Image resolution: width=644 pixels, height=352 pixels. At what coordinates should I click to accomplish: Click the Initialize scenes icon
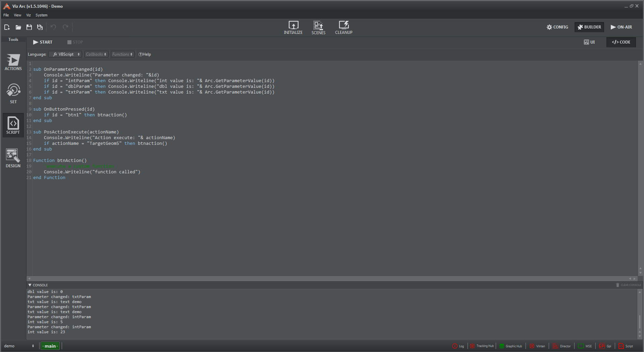(x=293, y=27)
